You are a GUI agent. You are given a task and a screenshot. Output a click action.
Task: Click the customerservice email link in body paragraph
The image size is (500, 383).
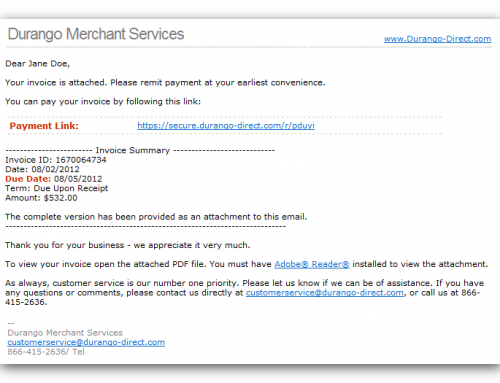325,293
